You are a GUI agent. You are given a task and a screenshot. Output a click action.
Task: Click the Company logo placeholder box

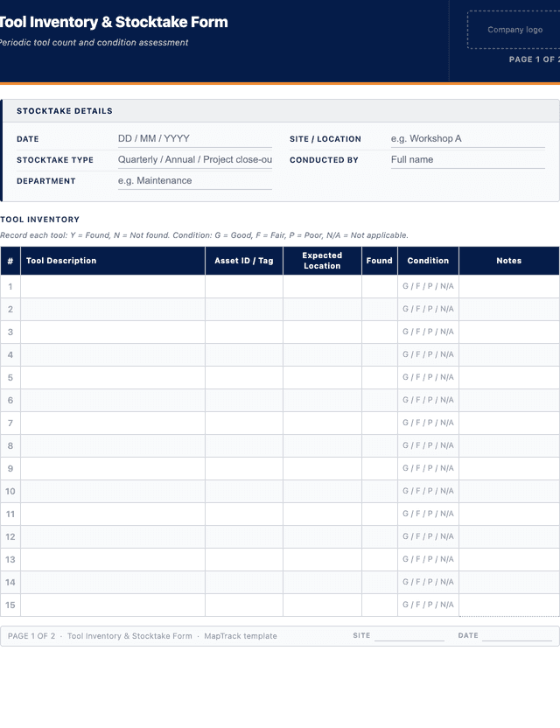pos(514,30)
